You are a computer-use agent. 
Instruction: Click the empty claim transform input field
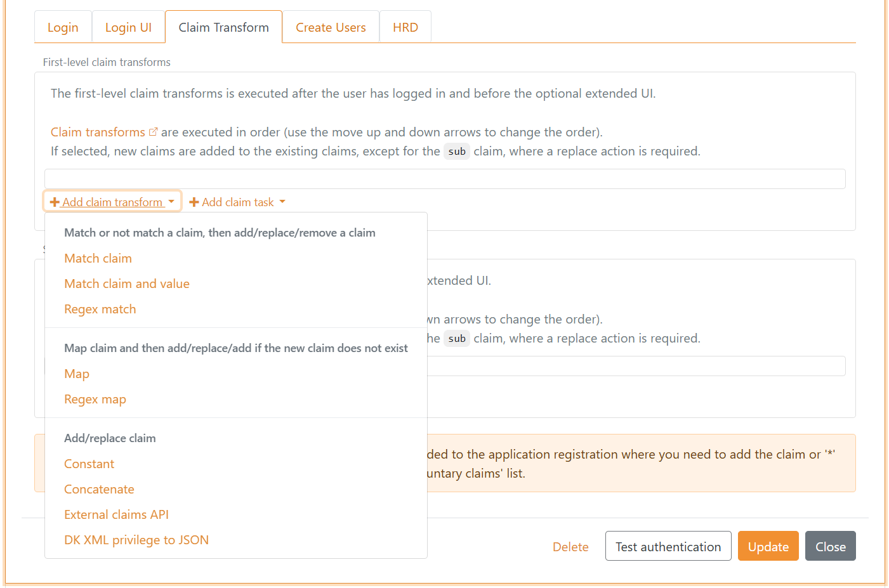pos(444,178)
